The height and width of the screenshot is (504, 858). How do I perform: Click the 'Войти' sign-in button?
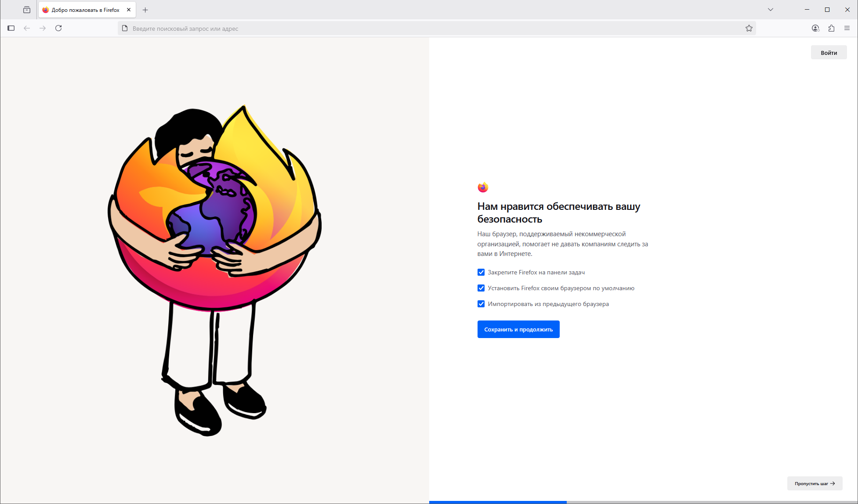coord(829,53)
